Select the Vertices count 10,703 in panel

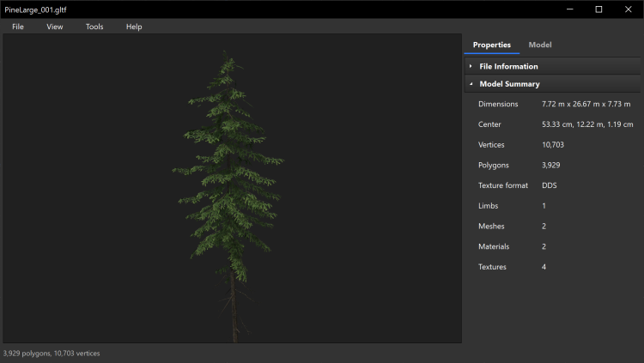tap(553, 145)
